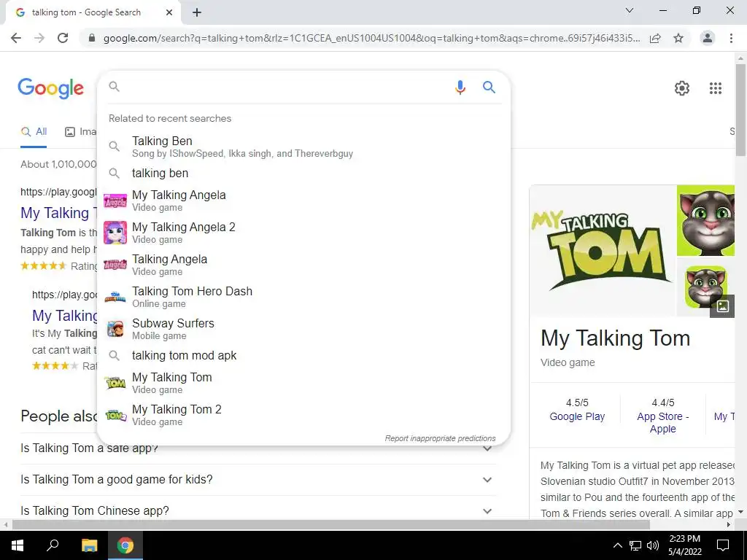Click Chrome icon in taskbar
This screenshot has height=560, width=747.
(125, 545)
